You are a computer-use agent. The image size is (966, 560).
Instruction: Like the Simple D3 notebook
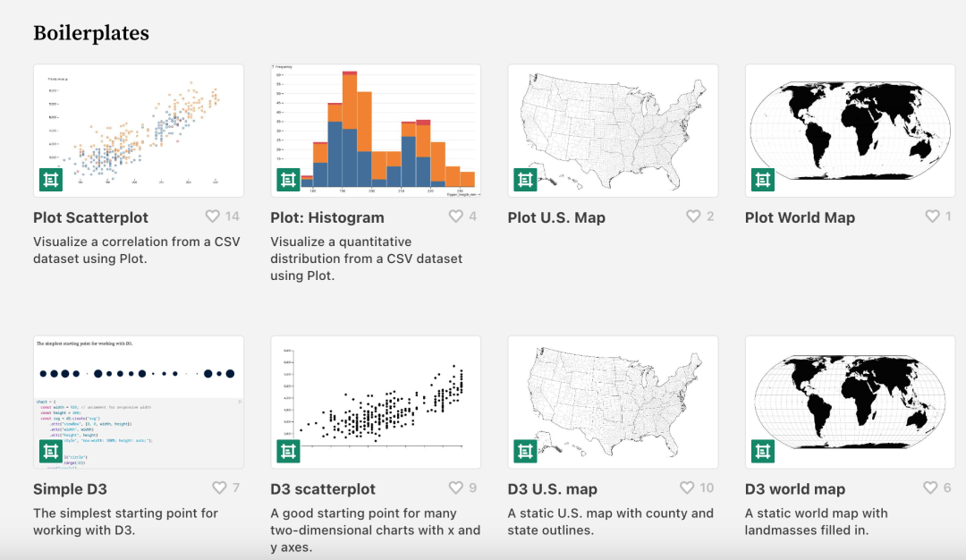(x=219, y=488)
